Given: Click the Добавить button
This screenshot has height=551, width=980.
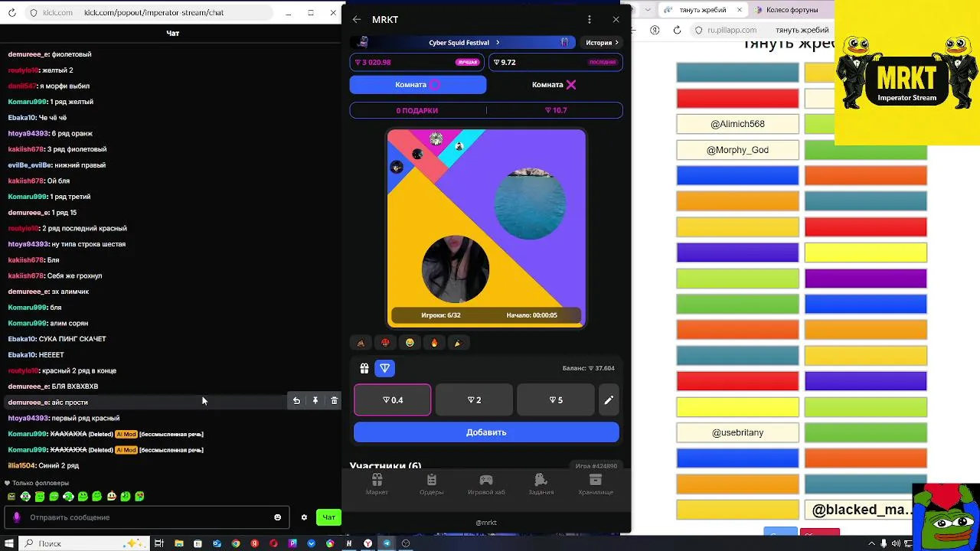Looking at the screenshot, I should click(x=486, y=432).
